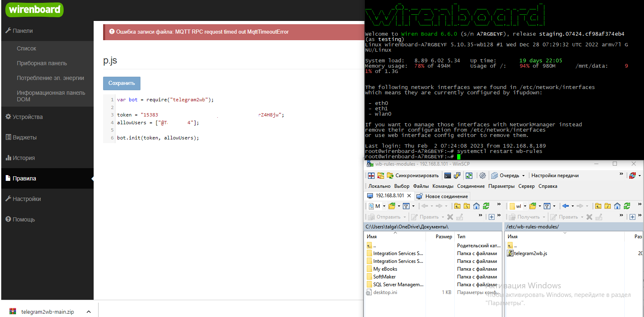The width and height of the screenshot is (644, 317).
Task: Expand remote back-history dropdown arrow
Action: [573, 206]
